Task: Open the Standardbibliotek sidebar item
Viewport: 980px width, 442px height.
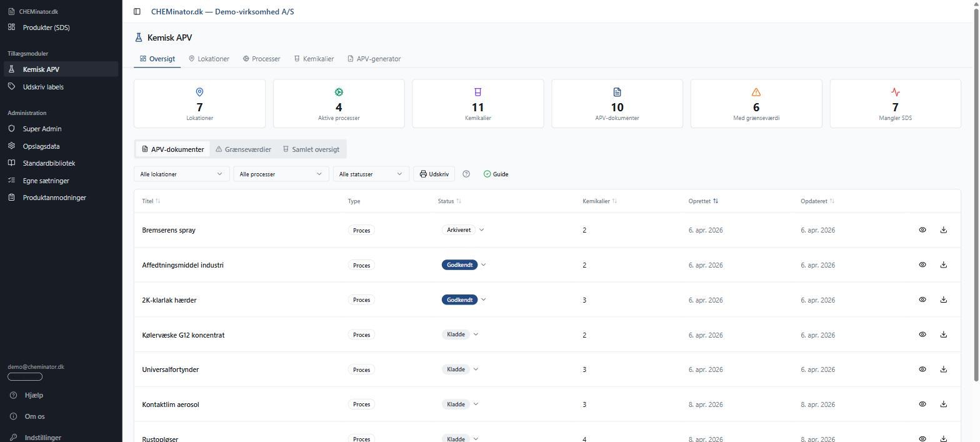Action: click(x=61, y=163)
